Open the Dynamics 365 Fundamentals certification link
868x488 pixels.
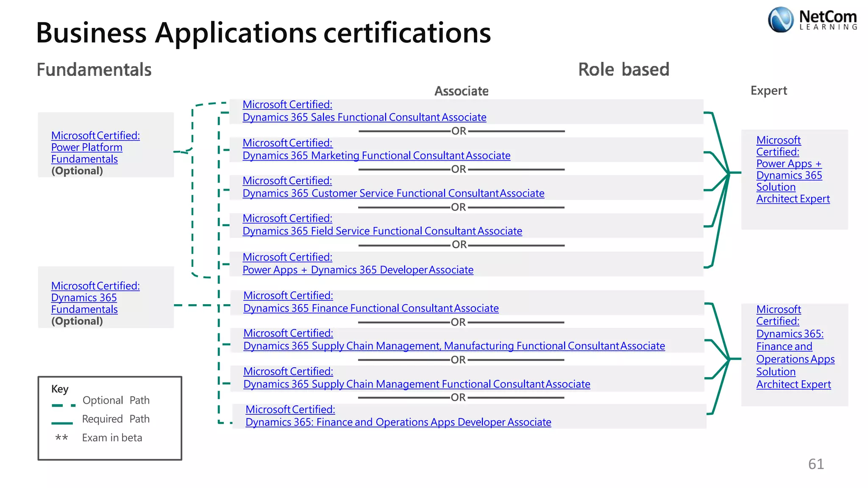[95, 297]
